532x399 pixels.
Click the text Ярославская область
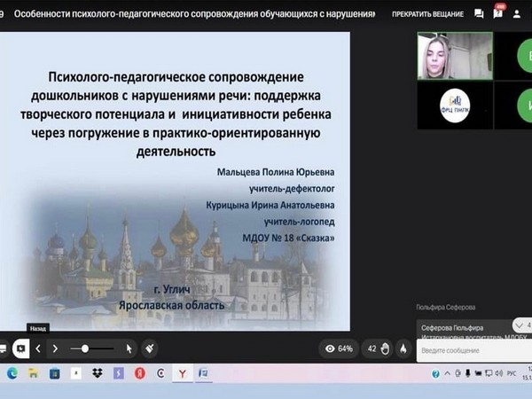point(172,305)
